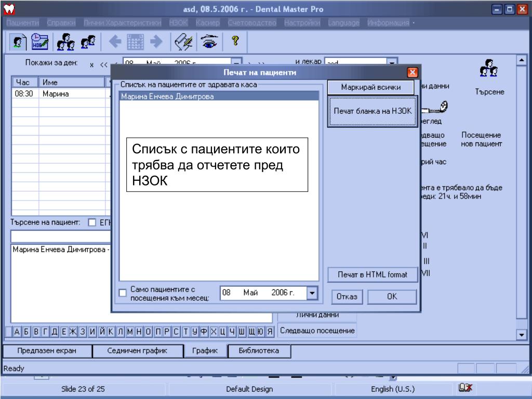Click in the patient search input field

[x=61, y=236]
